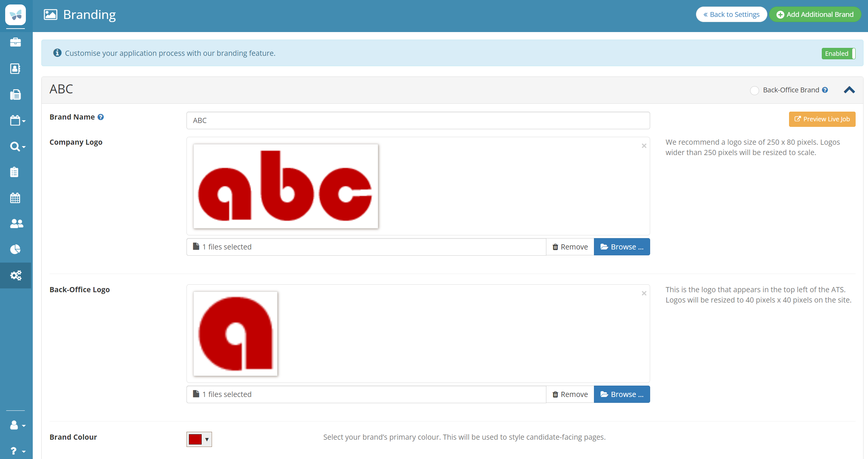The width and height of the screenshot is (868, 459).
Task: Open the calendar grid sidebar icon
Action: [15, 198]
